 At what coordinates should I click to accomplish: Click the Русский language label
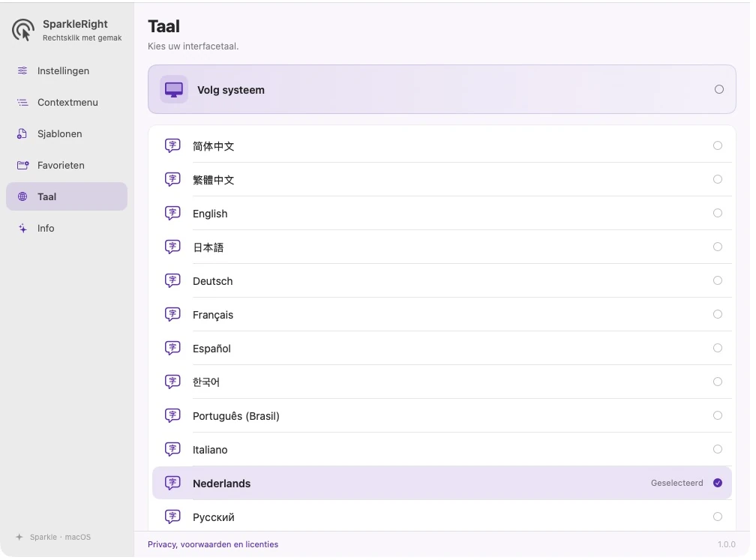pos(213,517)
